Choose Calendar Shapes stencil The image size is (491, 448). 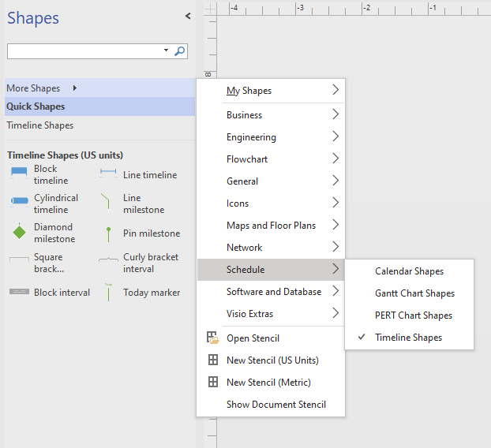409,271
